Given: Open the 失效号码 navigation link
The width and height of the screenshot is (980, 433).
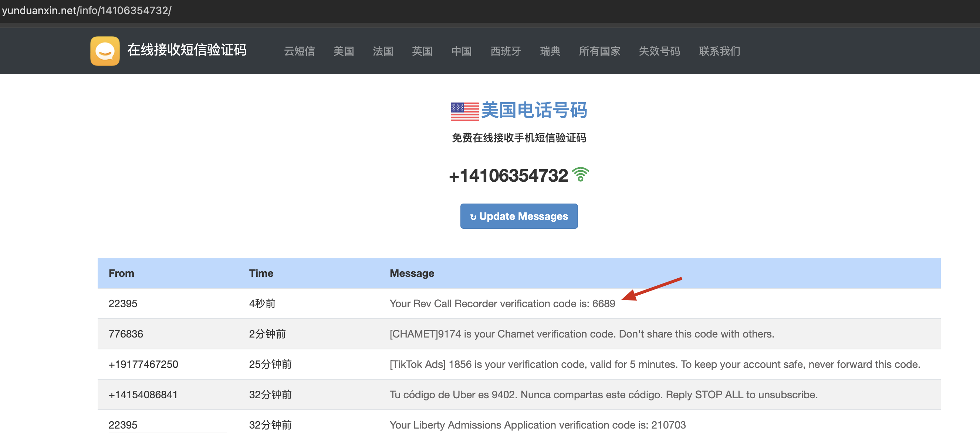Looking at the screenshot, I should click(659, 51).
